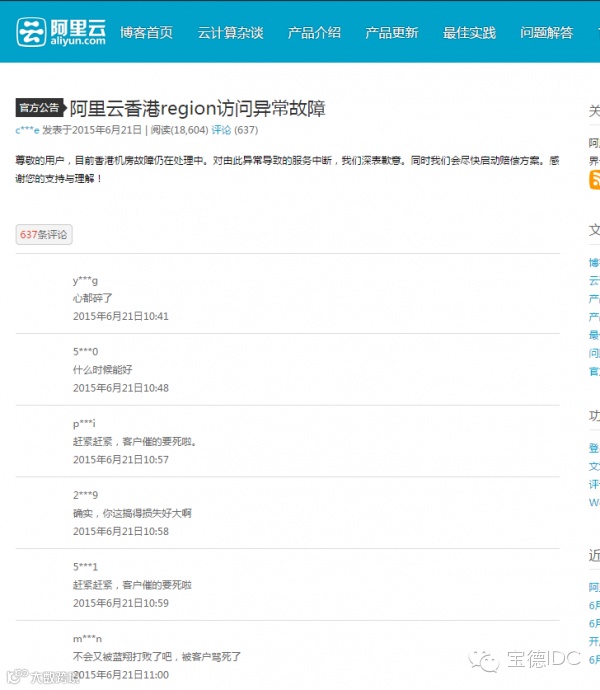The width and height of the screenshot is (600, 690).
Task: Click the 637条评论 button
Action: coord(44,235)
